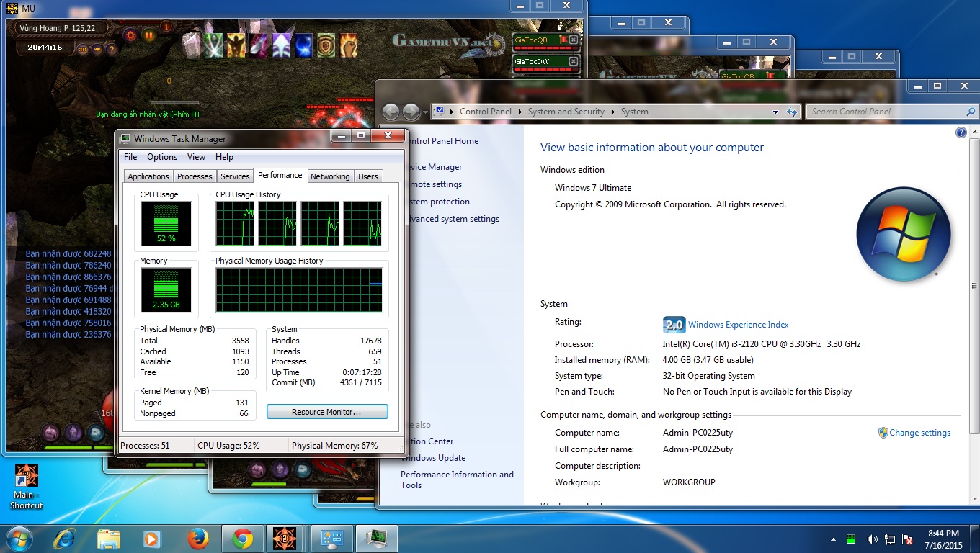Open Windows Update link in sidebar
Screen dimensions: 980x553
pyautogui.click(x=433, y=458)
